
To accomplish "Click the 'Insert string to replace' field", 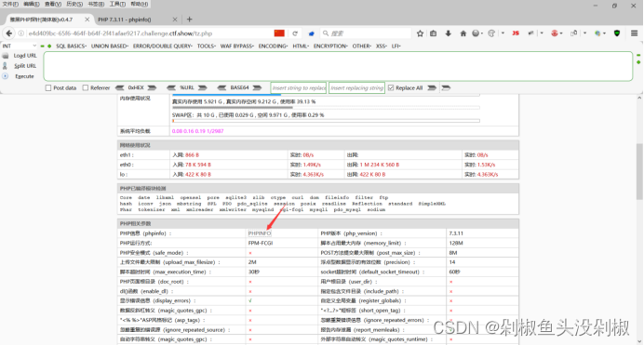I will [x=299, y=87].
